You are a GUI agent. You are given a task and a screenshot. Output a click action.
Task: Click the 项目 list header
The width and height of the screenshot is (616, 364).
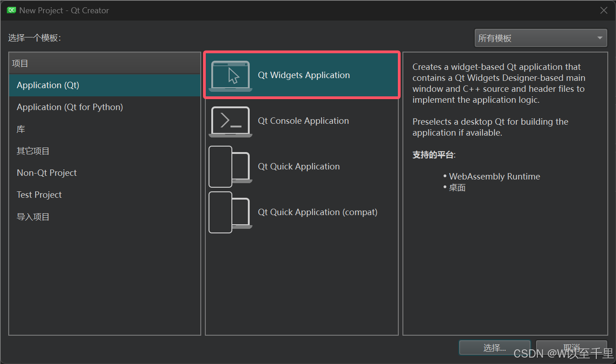(x=105, y=63)
